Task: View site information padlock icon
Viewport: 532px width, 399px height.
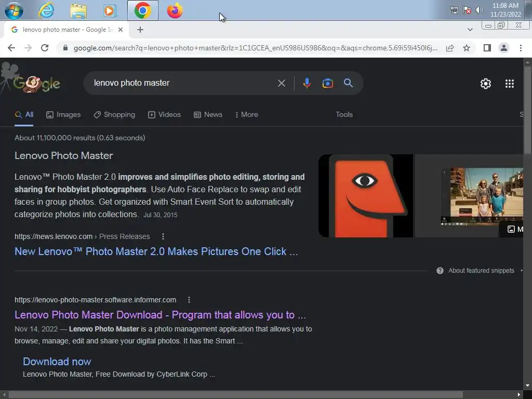Action: click(x=65, y=48)
